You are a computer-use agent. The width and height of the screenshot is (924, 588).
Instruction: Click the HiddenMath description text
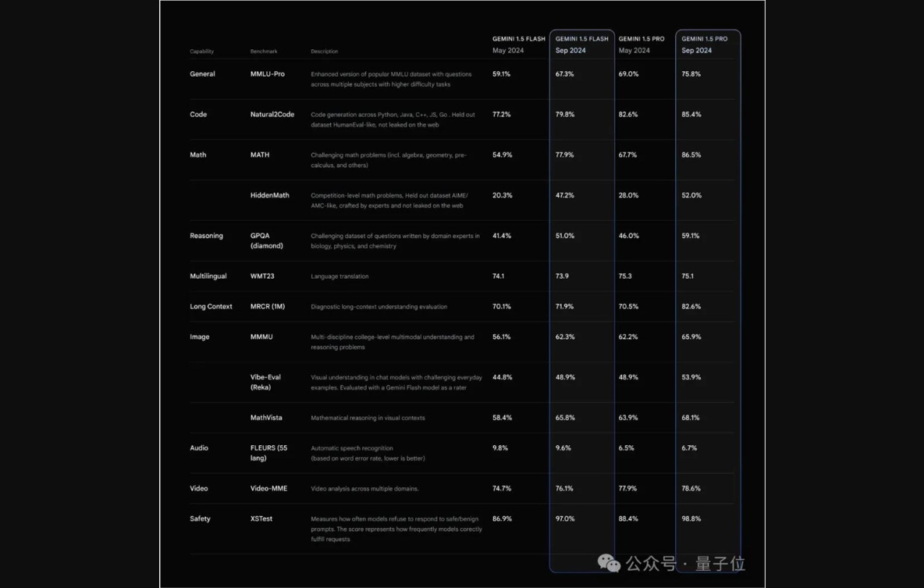pos(389,201)
